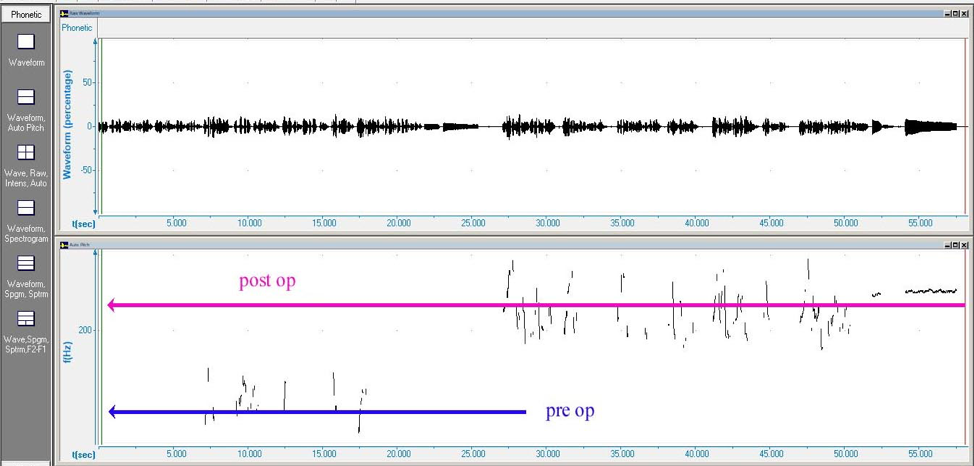This screenshot has width=974, height=466.
Task: Click the Auto Pitch window title icon
Action: pyautogui.click(x=65, y=244)
